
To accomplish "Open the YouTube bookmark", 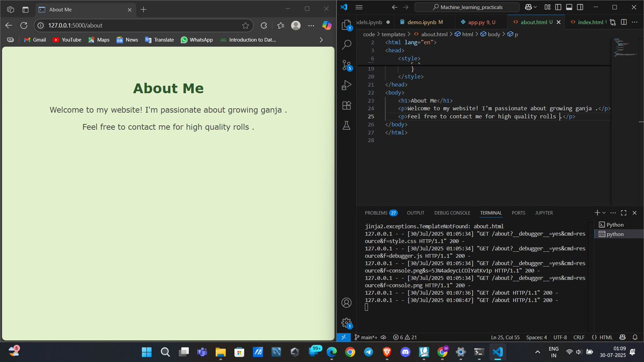I will 67,40.
